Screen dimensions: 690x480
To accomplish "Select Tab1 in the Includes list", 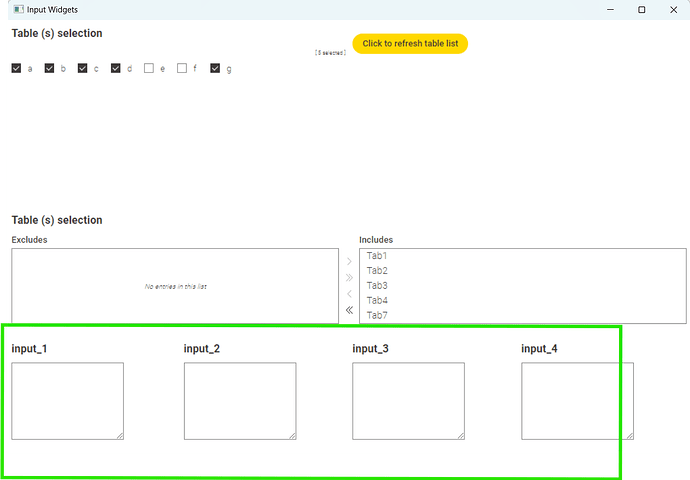I will (377, 256).
